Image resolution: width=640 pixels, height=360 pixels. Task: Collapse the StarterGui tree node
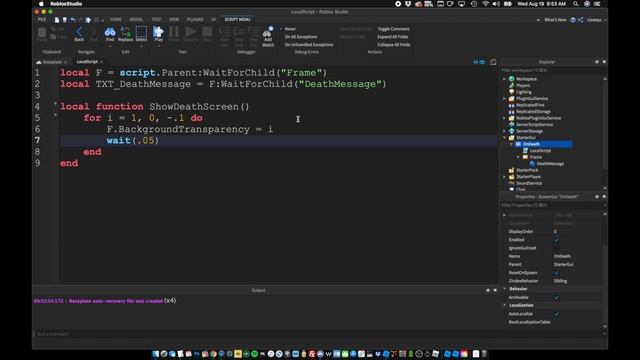pyautogui.click(x=504, y=138)
